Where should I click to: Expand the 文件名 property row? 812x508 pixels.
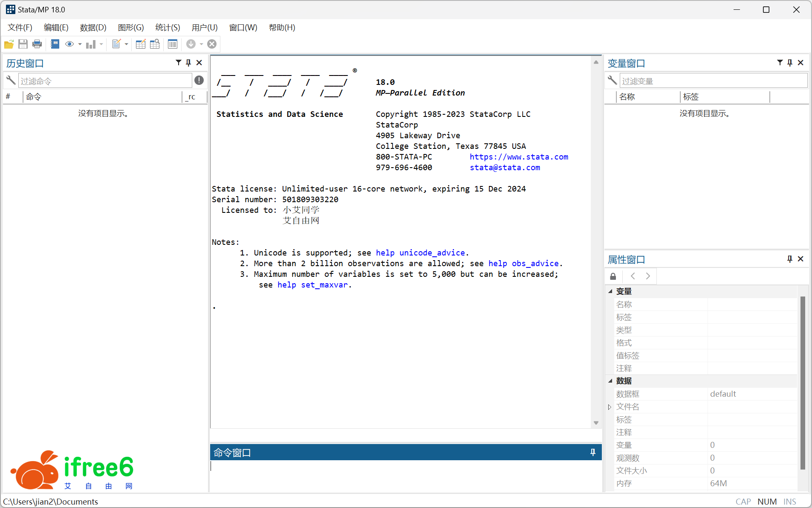[x=610, y=407]
